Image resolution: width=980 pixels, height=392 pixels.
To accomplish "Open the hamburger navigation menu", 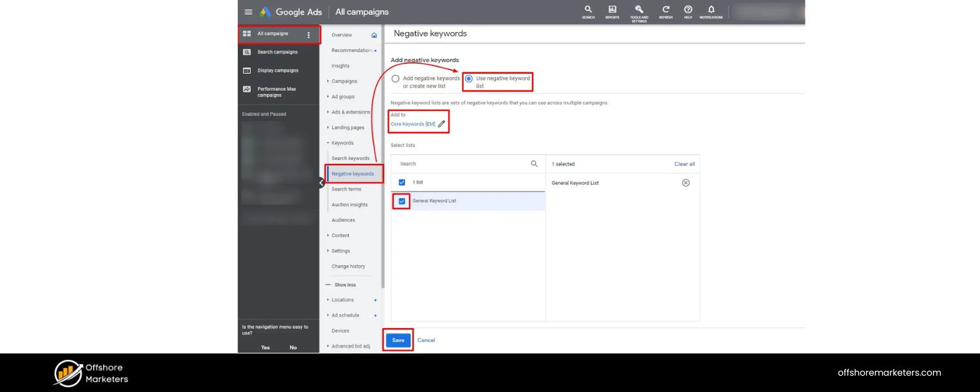I will pos(248,12).
